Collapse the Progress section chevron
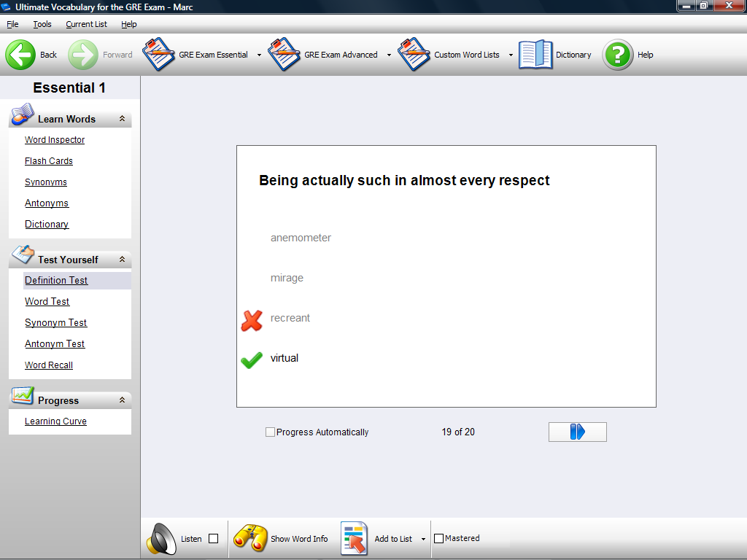 tap(122, 400)
